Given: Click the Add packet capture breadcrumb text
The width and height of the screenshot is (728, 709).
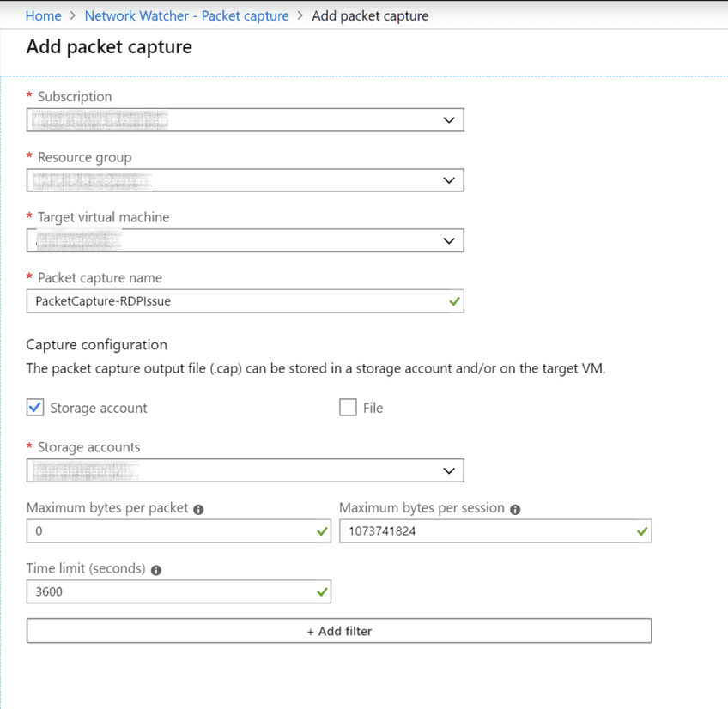Looking at the screenshot, I should 370,15.
